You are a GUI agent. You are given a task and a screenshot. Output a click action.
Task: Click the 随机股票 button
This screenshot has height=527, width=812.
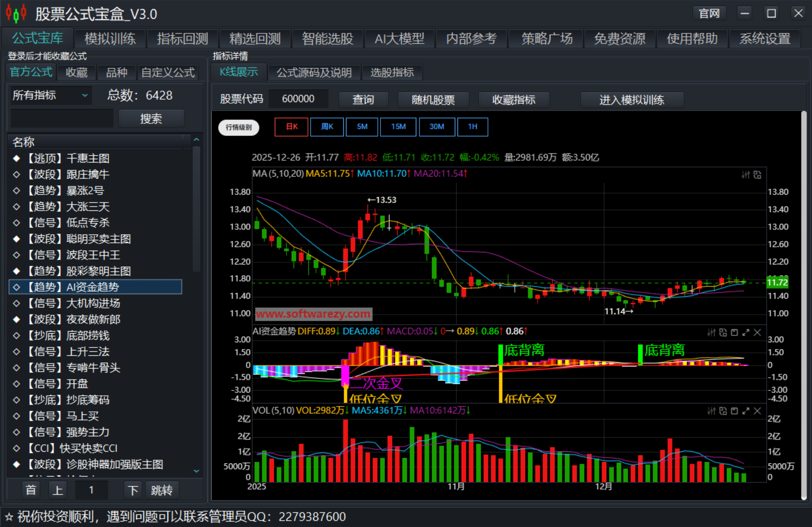click(433, 100)
